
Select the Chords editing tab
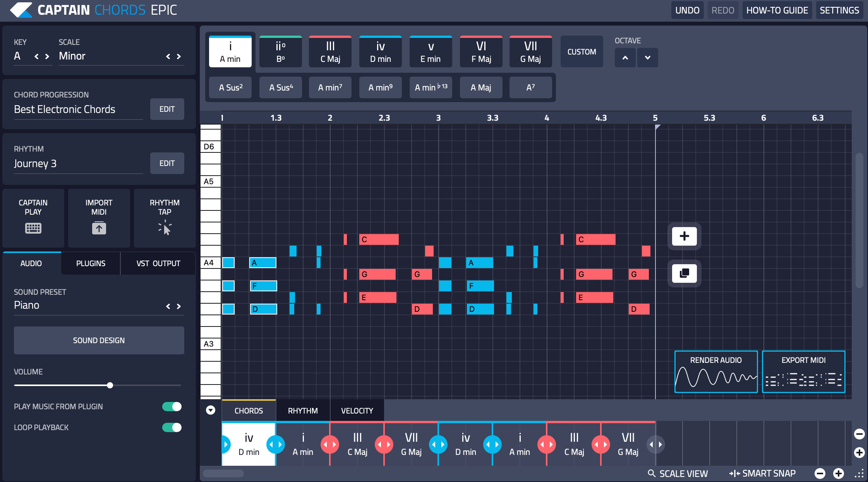(x=249, y=410)
